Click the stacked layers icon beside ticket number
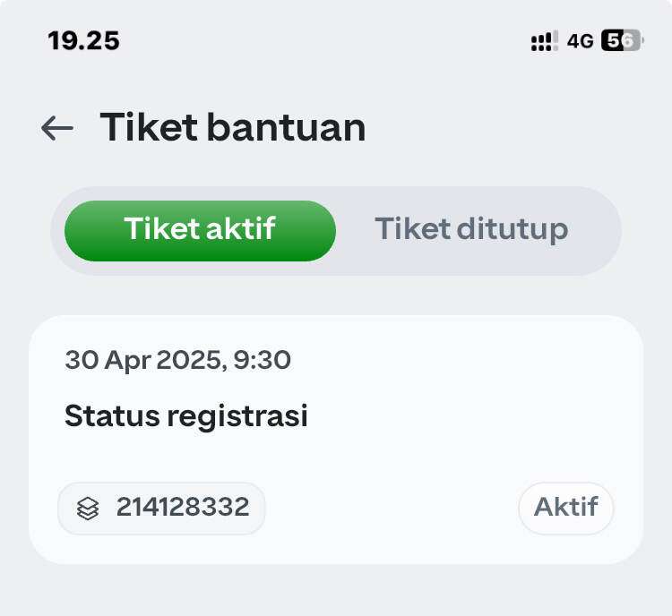Screen dimensions: 672x616 (x=88, y=508)
